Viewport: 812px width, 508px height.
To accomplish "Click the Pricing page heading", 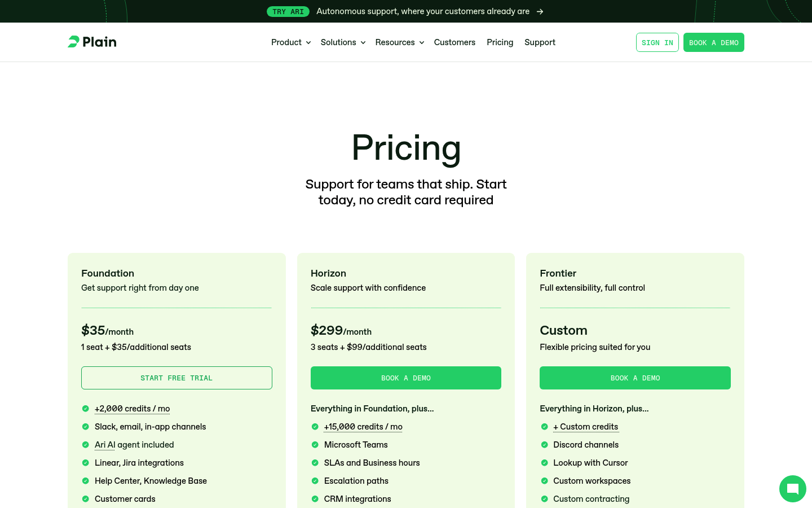I will [x=406, y=148].
